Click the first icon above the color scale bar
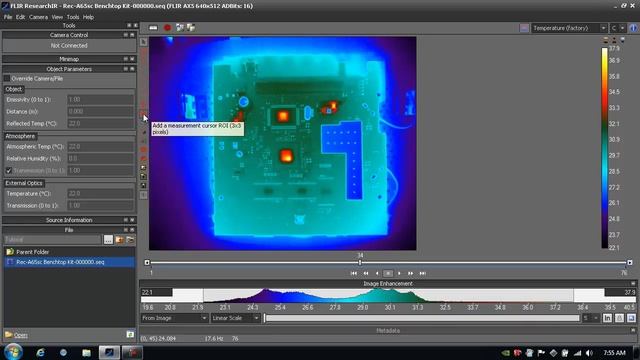The image size is (640, 360). 606,40
